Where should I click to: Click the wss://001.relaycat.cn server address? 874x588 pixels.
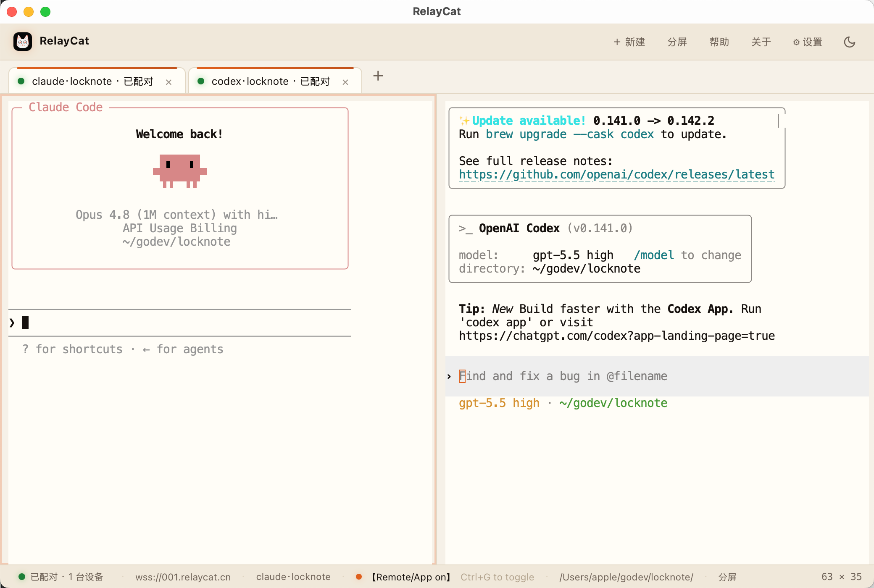[183, 577]
